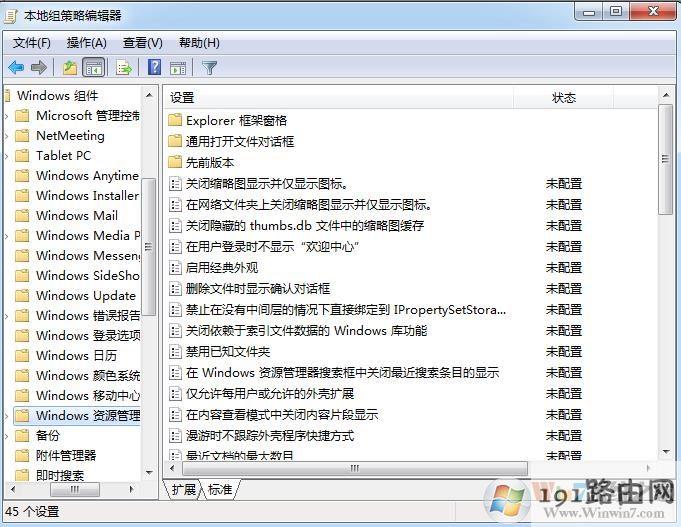
Task: Click the 附件管理器 folder icon
Action: point(22,455)
